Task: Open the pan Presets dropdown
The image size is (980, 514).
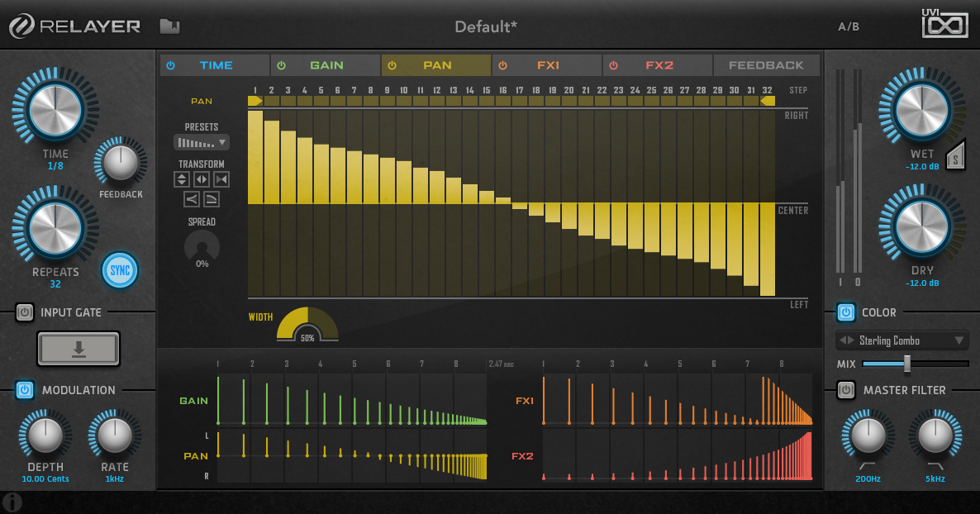Action: (202, 142)
